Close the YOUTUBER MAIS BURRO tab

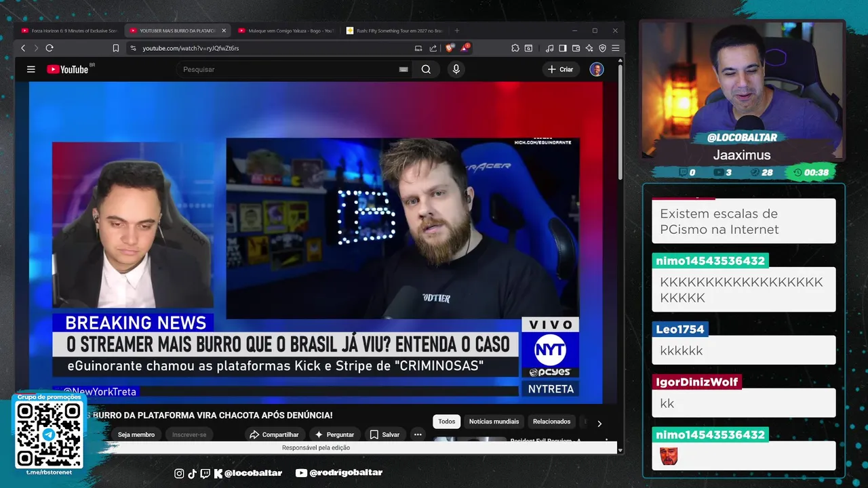tap(224, 30)
